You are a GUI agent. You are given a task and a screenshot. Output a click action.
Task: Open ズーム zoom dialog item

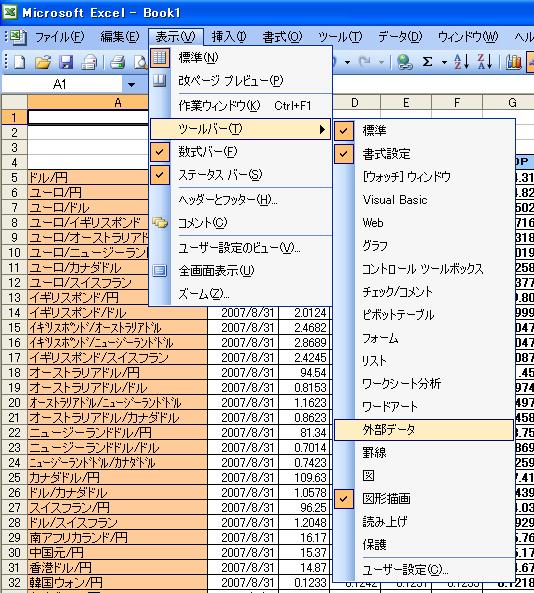(241, 294)
